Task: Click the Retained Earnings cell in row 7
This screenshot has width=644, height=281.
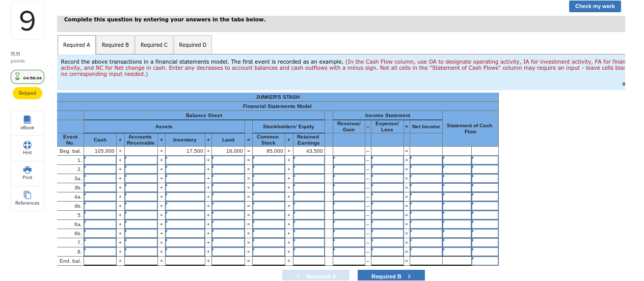Action: pos(308,243)
